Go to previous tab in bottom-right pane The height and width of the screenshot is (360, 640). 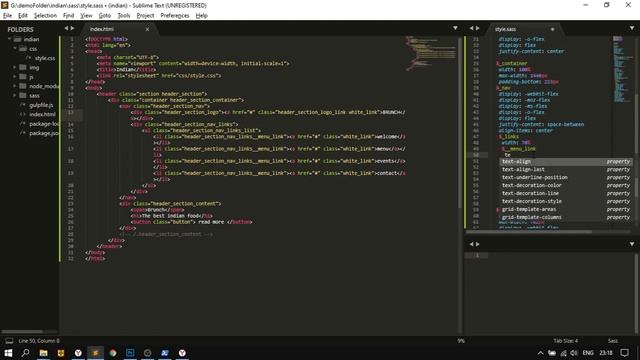coord(471,244)
